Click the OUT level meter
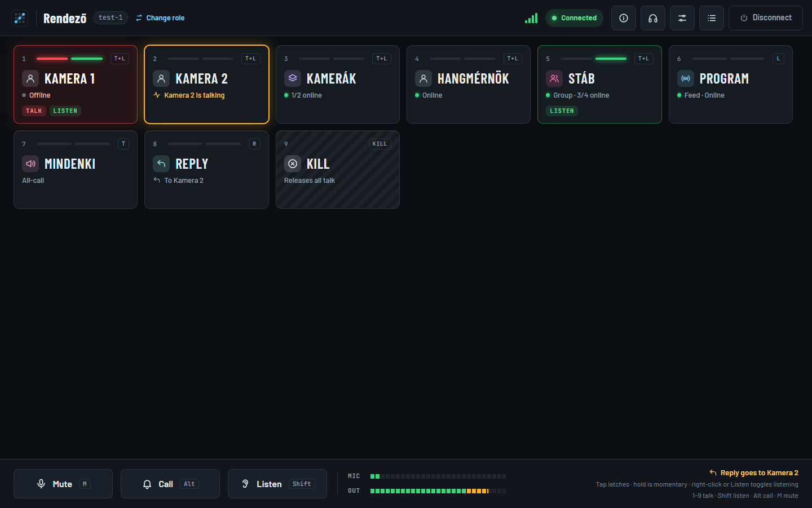812x508 pixels. (x=438, y=491)
